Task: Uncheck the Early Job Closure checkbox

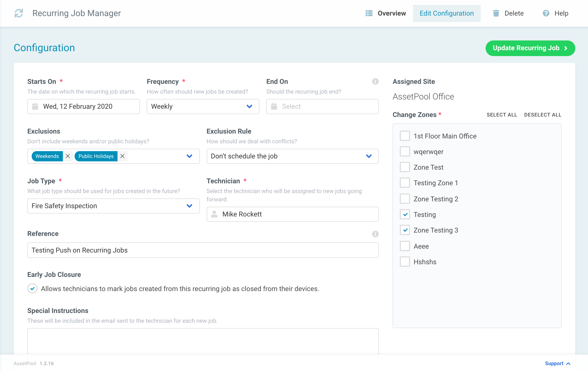Action: click(x=32, y=289)
